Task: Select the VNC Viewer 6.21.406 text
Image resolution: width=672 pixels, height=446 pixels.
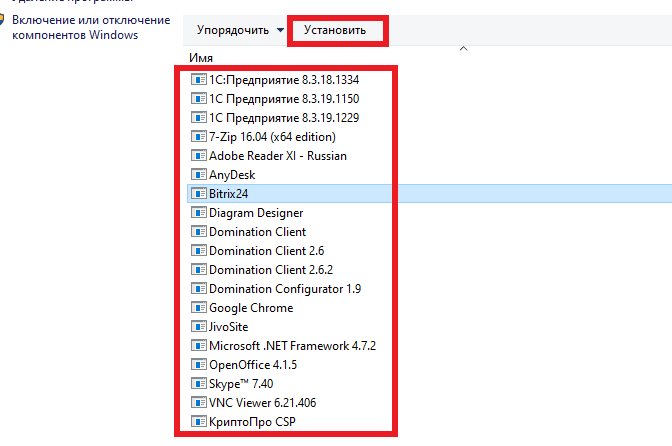Action: click(x=262, y=403)
